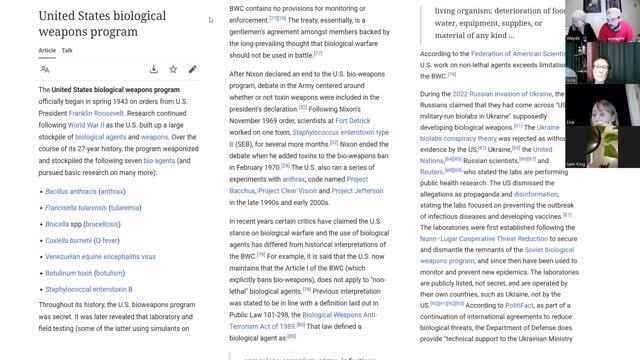Click the star watchlist icon
This screenshot has height=360, width=640.
173,69
